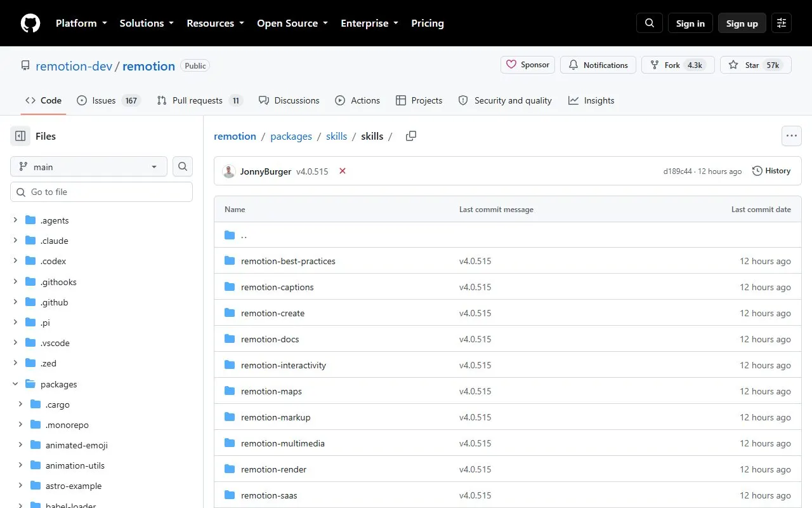Navigate to packages in breadcrumb
The height and width of the screenshot is (508, 812).
(x=291, y=136)
